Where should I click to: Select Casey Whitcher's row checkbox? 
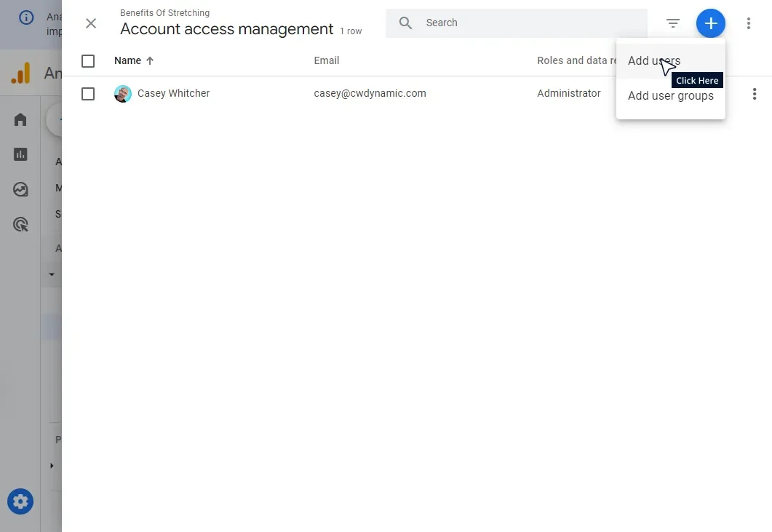point(88,93)
